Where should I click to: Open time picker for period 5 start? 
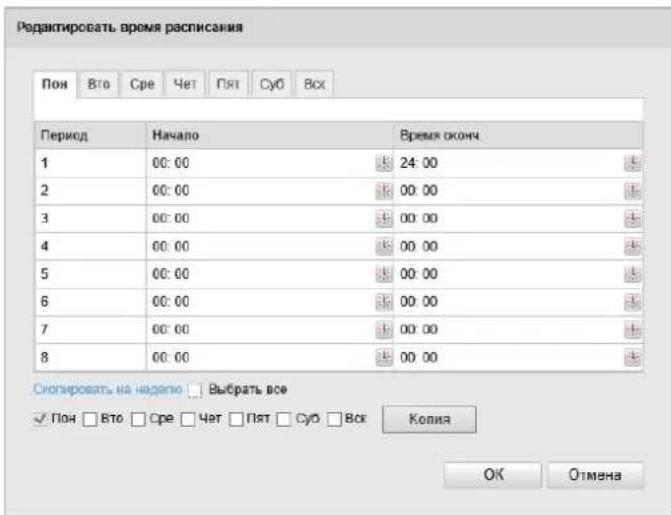pos(384,274)
